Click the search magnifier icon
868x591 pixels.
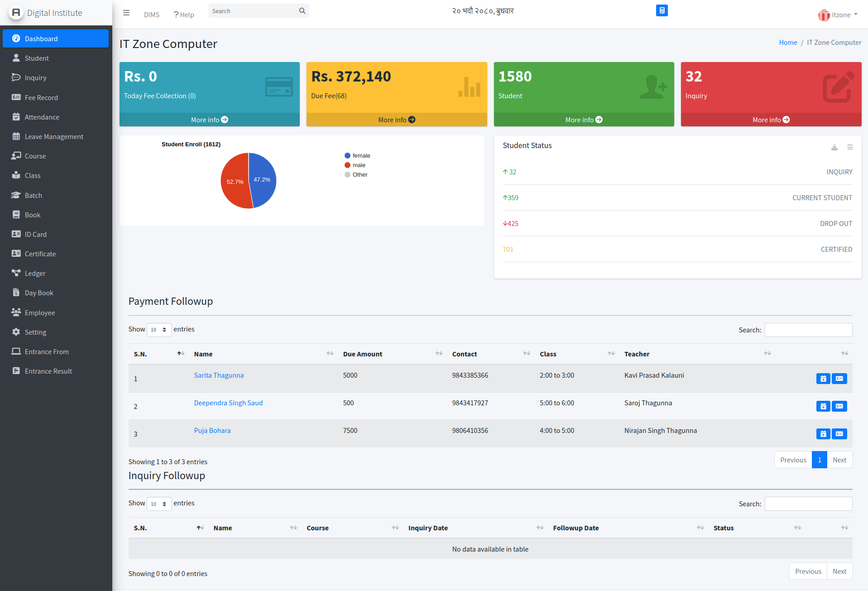[302, 11]
